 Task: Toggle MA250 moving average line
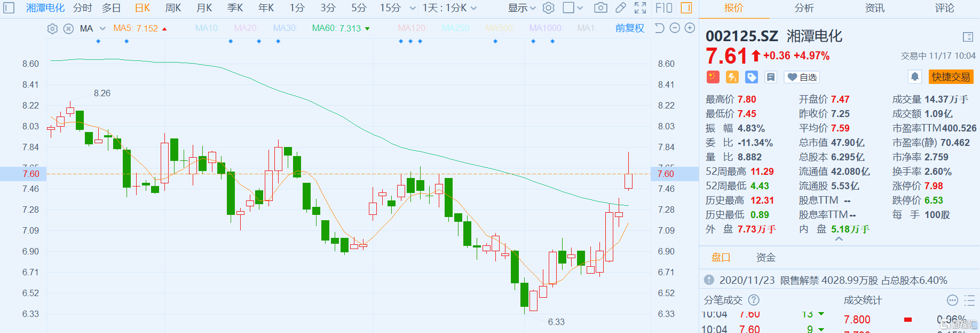455,28
